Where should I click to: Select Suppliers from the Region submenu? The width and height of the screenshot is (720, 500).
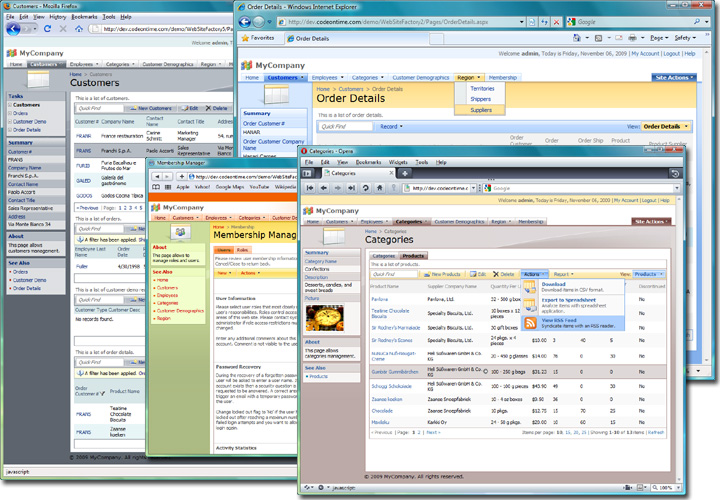(481, 110)
